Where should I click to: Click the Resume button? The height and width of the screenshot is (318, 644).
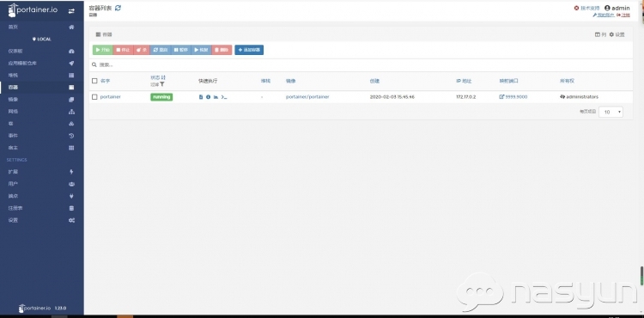point(201,50)
